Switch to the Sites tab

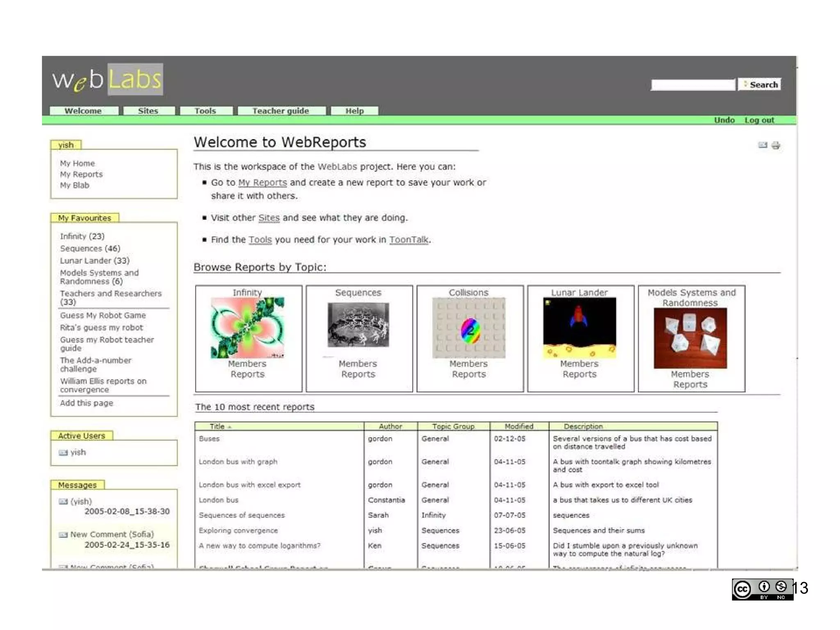148,111
